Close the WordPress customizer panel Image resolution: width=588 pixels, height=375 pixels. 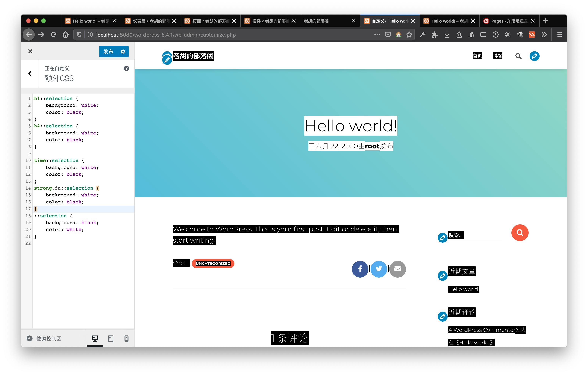coord(30,51)
